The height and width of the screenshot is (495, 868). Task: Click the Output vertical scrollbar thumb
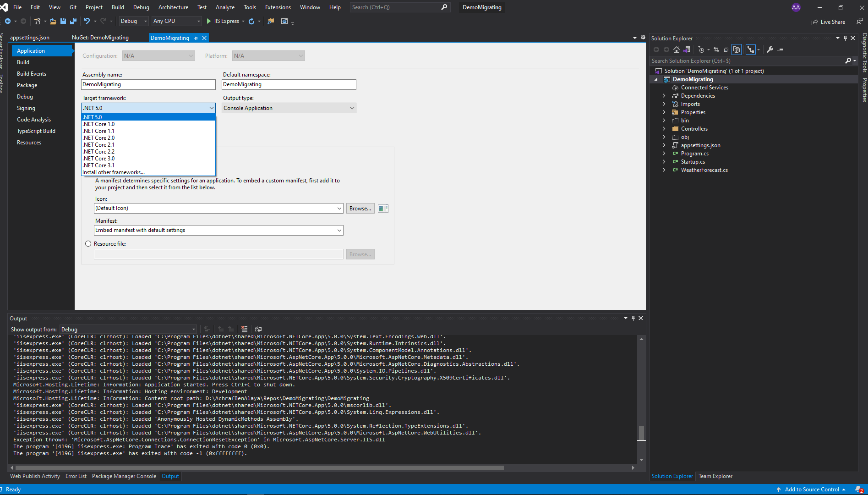[642, 433]
